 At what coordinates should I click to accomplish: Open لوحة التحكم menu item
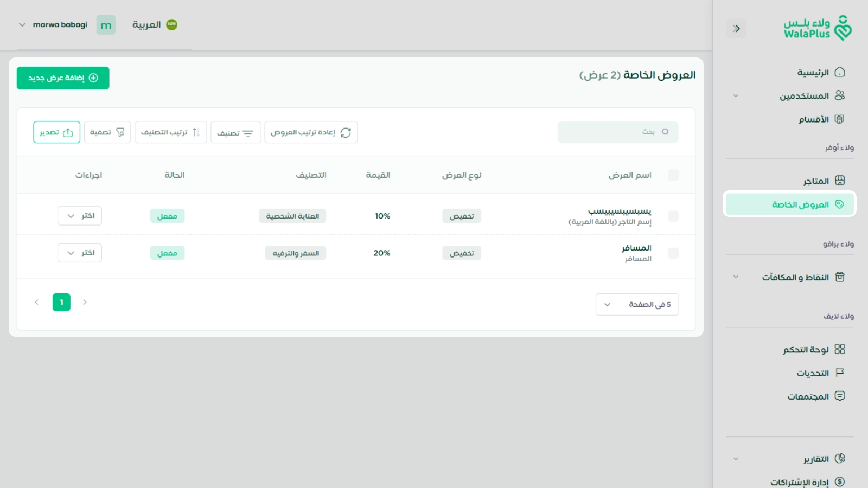[806, 349]
